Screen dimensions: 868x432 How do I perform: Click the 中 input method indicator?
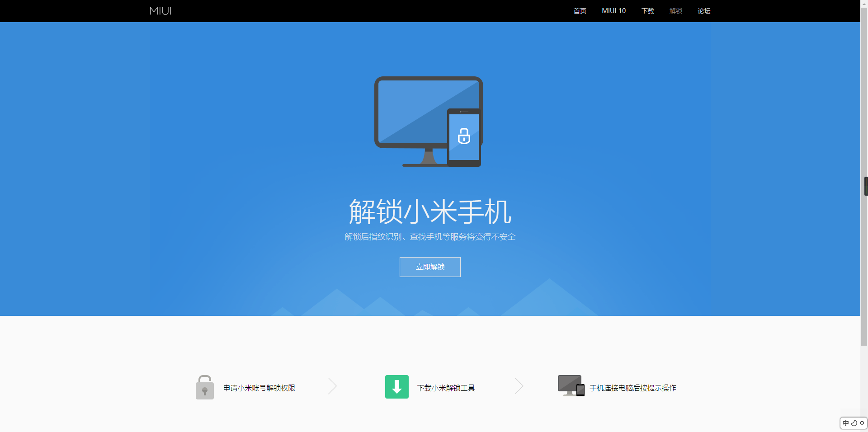[846, 423]
